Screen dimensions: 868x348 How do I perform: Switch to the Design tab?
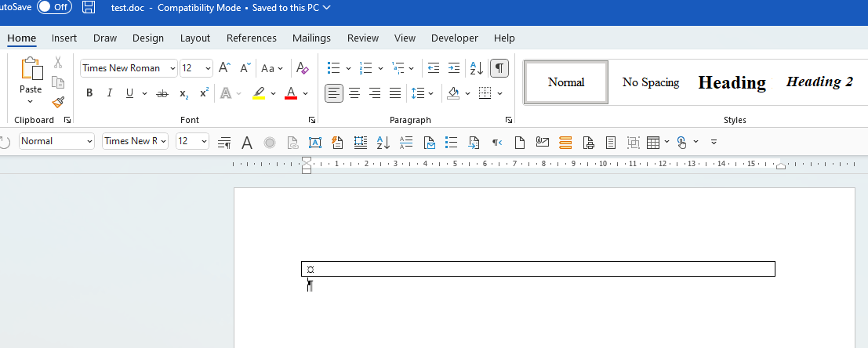148,38
